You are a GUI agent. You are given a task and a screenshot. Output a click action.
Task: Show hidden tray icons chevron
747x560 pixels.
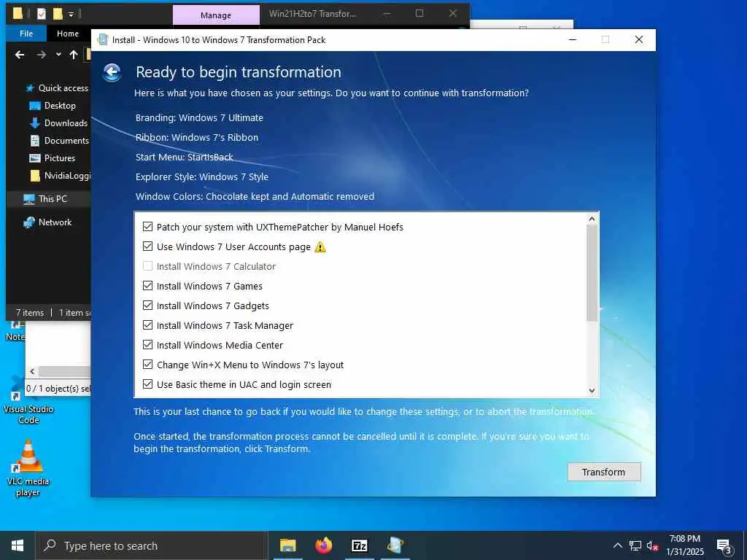[617, 545]
